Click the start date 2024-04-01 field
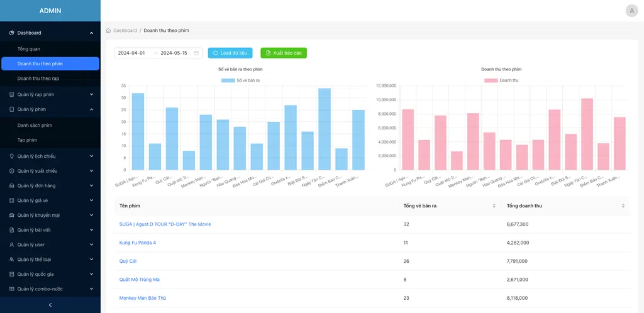Image resolution: width=644 pixels, height=313 pixels. 131,53
